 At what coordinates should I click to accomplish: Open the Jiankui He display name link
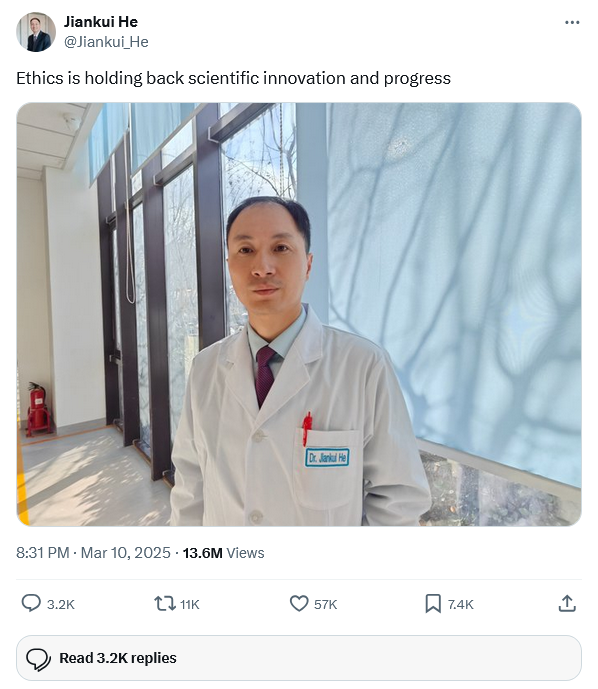pyautogui.click(x=101, y=22)
